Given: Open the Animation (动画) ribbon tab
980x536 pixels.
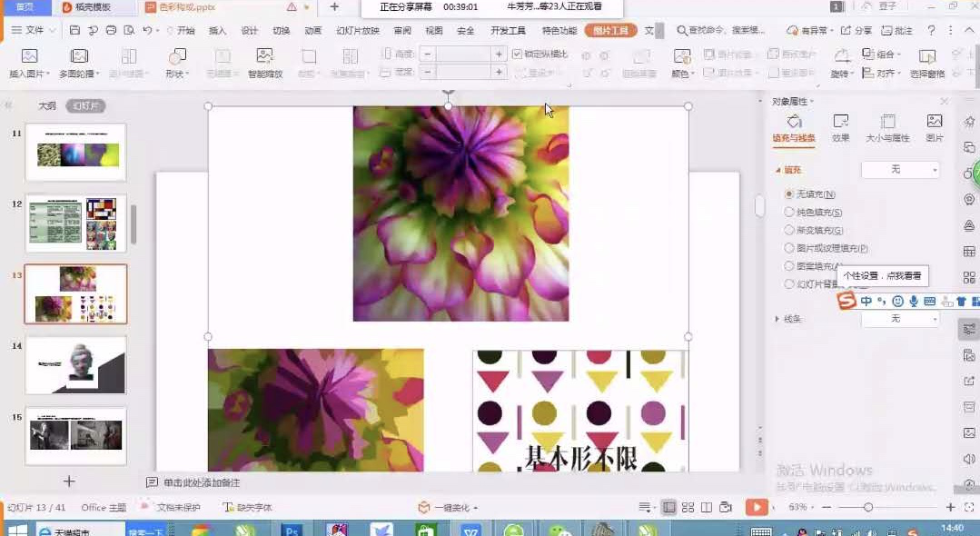Looking at the screenshot, I should [312, 30].
